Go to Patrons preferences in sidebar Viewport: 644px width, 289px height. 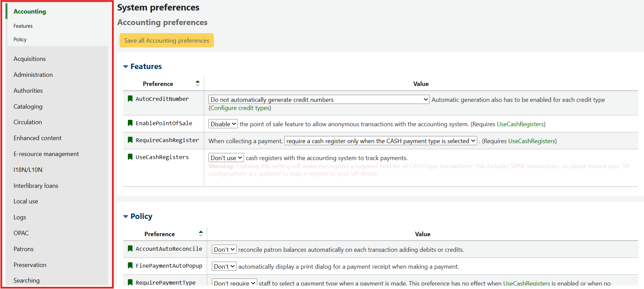pos(24,249)
